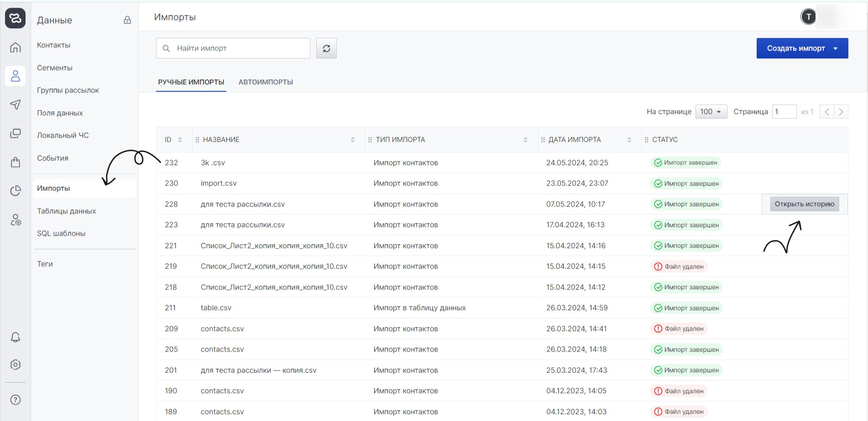Screen dimensions: 868x421
Task: Click the lock icon beside Данные
Action: [x=127, y=20]
